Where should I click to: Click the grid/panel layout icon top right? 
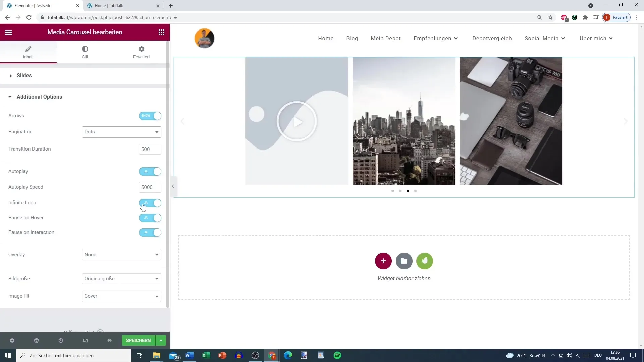pos(161,32)
